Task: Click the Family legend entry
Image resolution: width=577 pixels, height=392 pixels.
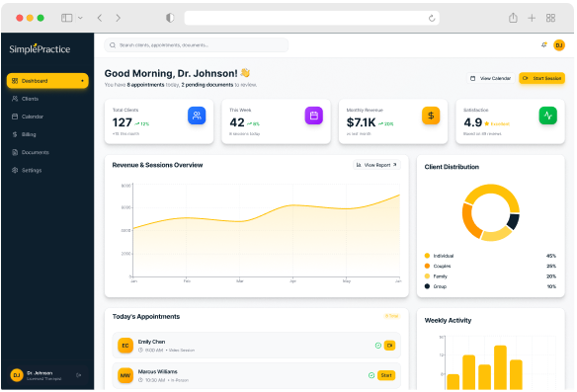Action: click(490, 276)
